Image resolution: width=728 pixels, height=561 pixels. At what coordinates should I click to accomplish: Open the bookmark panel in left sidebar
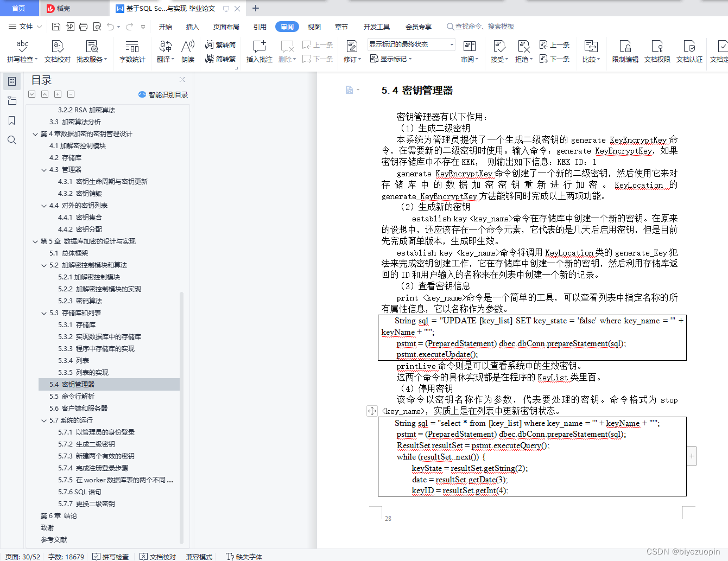point(12,120)
